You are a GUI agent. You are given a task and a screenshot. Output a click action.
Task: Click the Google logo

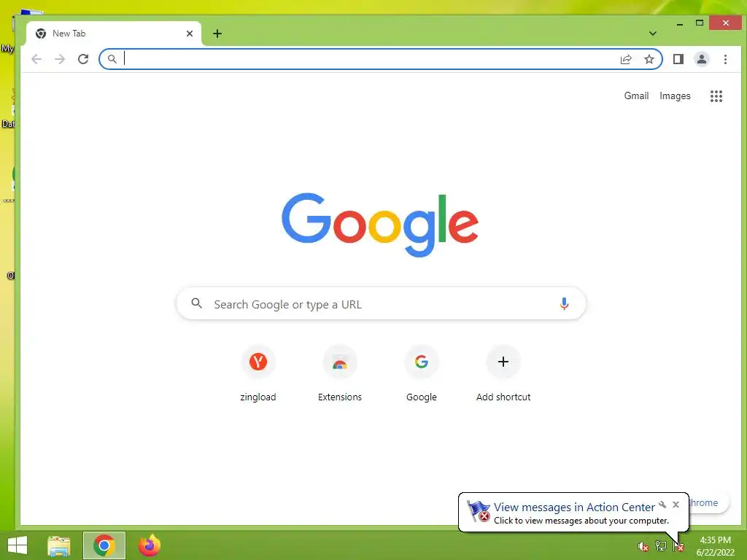(380, 225)
